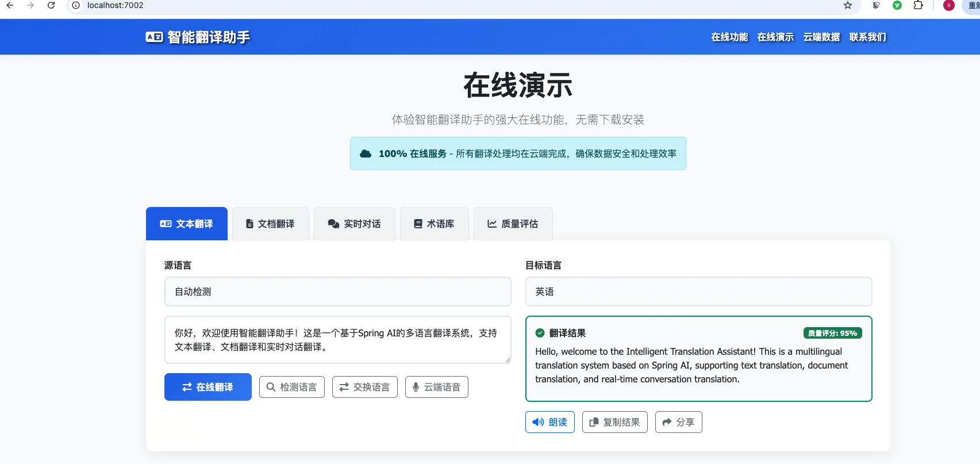Click the 检测语言 button
Screen dimensions: 980x464
[292, 387]
